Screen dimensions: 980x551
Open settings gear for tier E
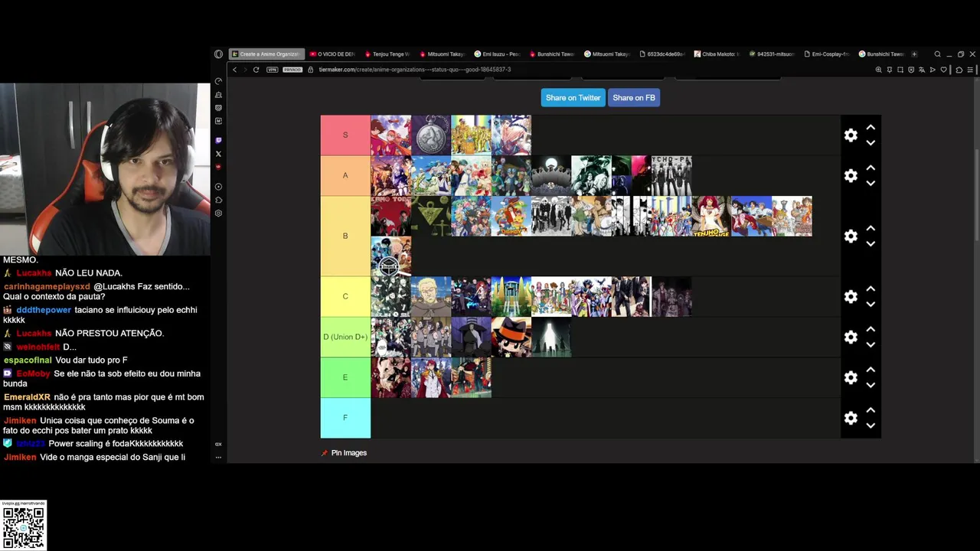tap(851, 377)
